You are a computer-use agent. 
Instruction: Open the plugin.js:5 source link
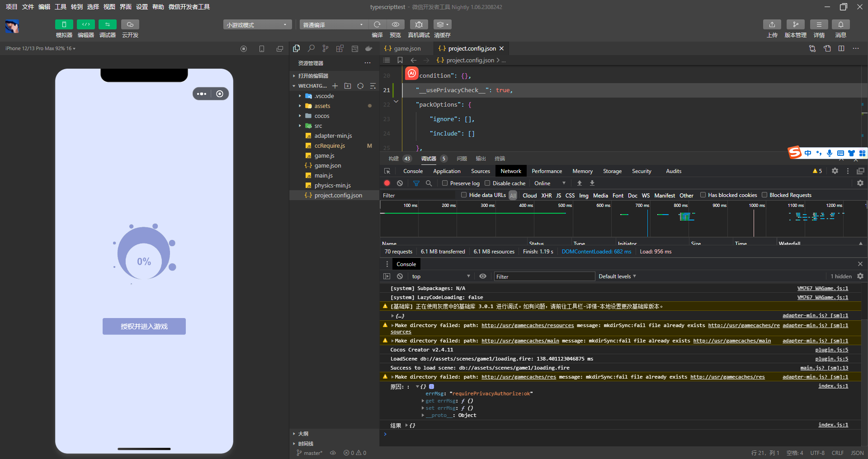[x=831, y=350]
